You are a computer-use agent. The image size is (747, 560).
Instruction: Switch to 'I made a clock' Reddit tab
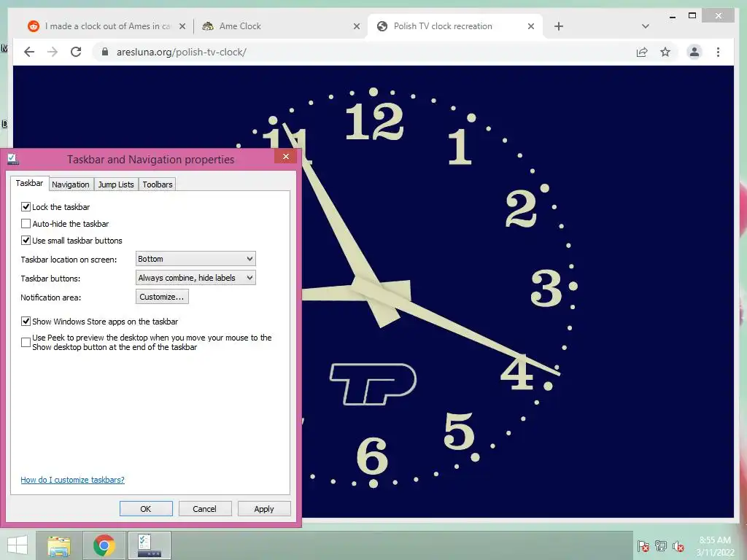tap(106, 26)
